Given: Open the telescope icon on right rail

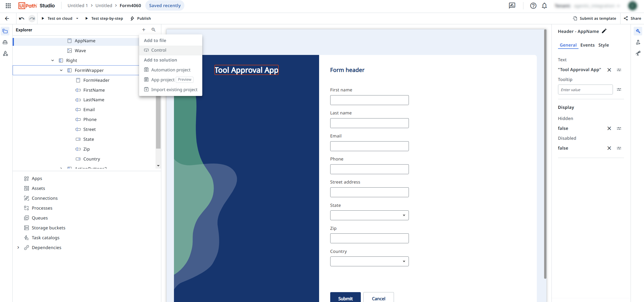Looking at the screenshot, I should [638, 53].
